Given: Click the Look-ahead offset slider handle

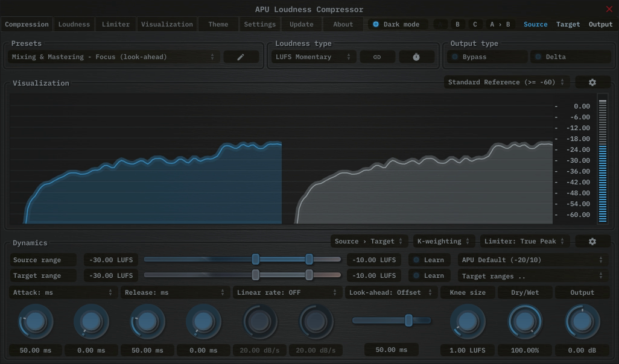Looking at the screenshot, I should pyautogui.click(x=408, y=321).
